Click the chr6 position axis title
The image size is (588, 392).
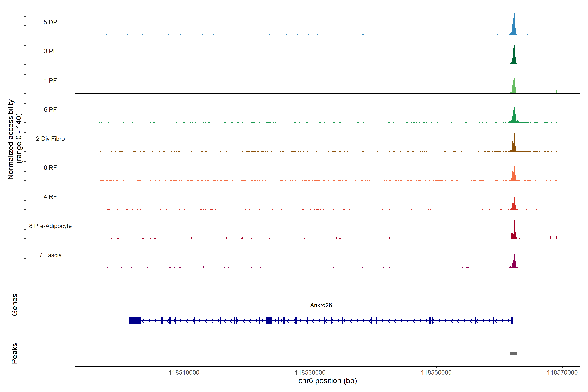[327, 381]
